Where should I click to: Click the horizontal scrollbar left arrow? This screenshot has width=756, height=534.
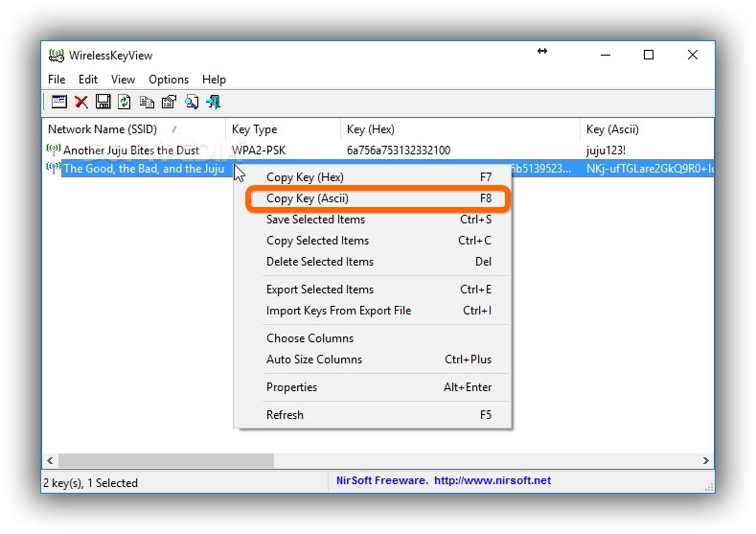pos(50,461)
